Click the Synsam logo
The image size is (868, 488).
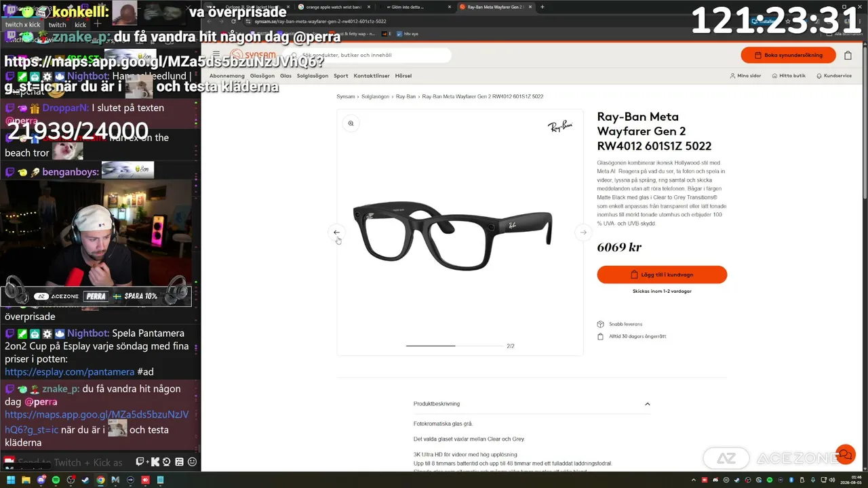(253, 55)
